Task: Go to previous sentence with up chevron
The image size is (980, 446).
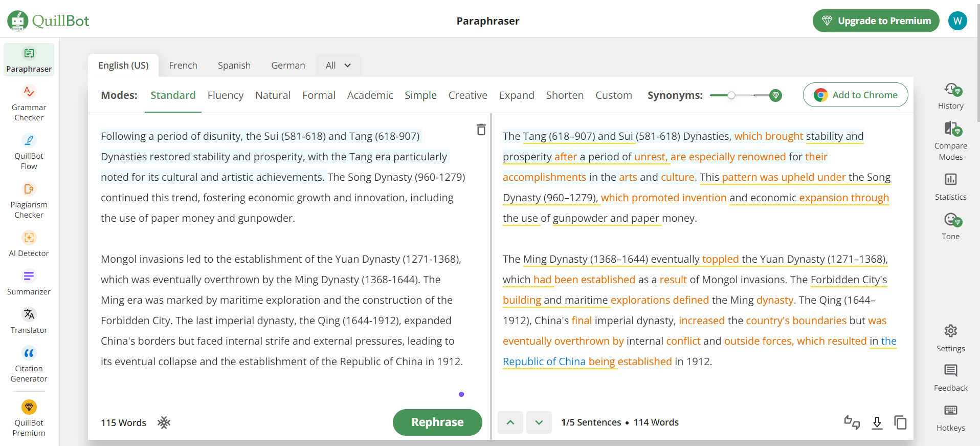Action: [x=510, y=422]
